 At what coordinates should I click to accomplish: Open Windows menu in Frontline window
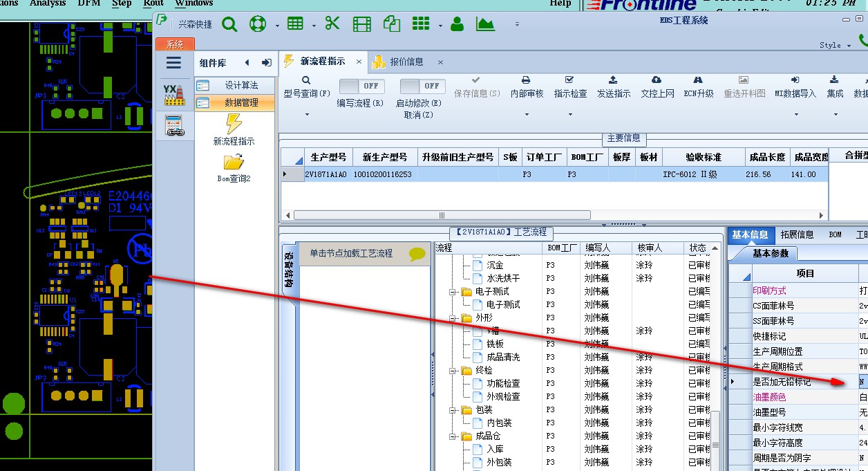(194, 3)
